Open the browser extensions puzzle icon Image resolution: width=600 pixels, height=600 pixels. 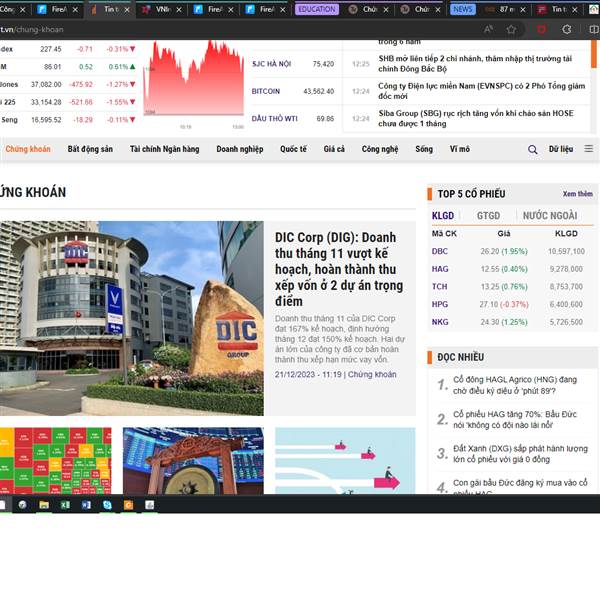click(567, 29)
